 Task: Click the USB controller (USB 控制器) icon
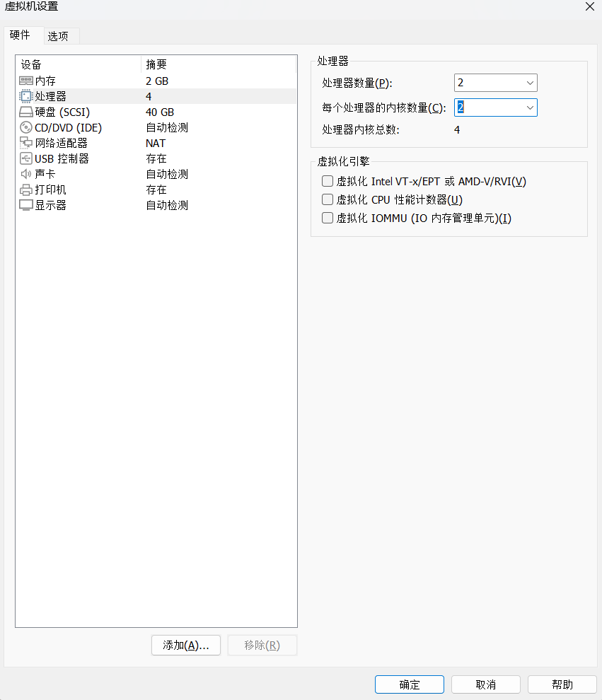tap(26, 158)
